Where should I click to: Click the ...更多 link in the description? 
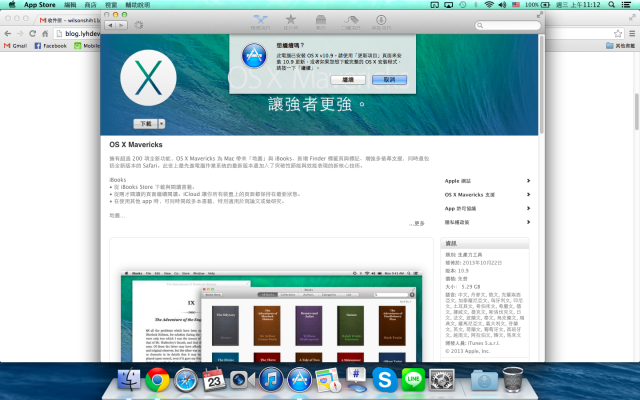click(x=417, y=224)
